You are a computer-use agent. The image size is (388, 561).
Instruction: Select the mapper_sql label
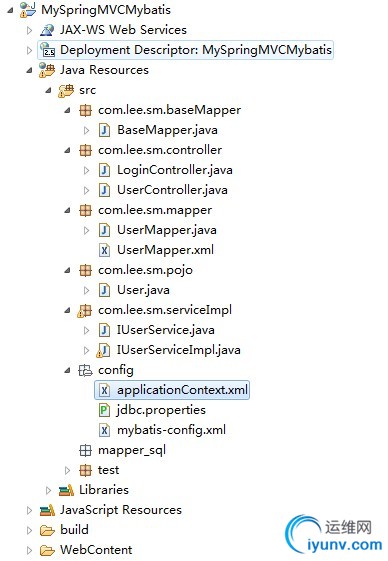(132, 450)
